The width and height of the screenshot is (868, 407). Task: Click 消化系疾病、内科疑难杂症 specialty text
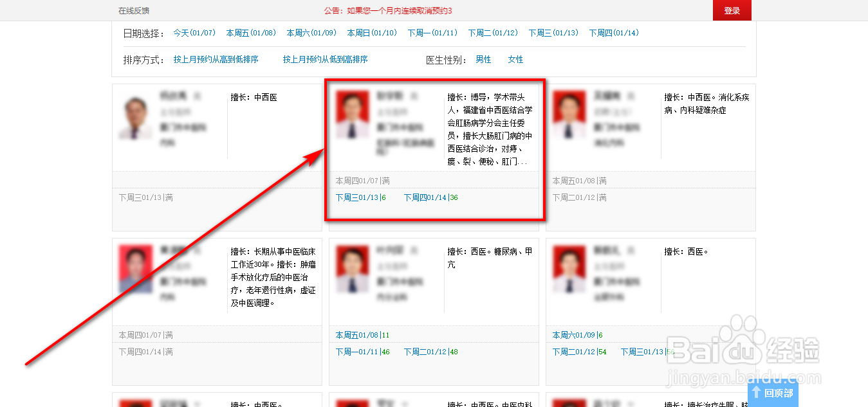pyautogui.click(x=707, y=104)
